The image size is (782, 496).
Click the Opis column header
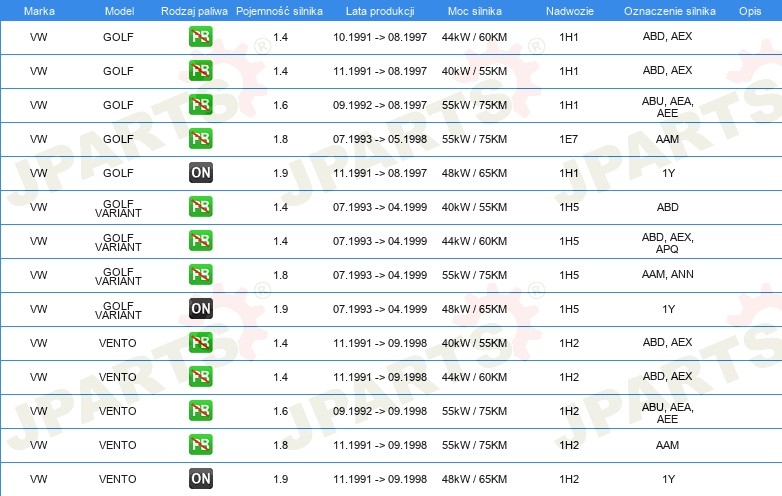(750, 11)
